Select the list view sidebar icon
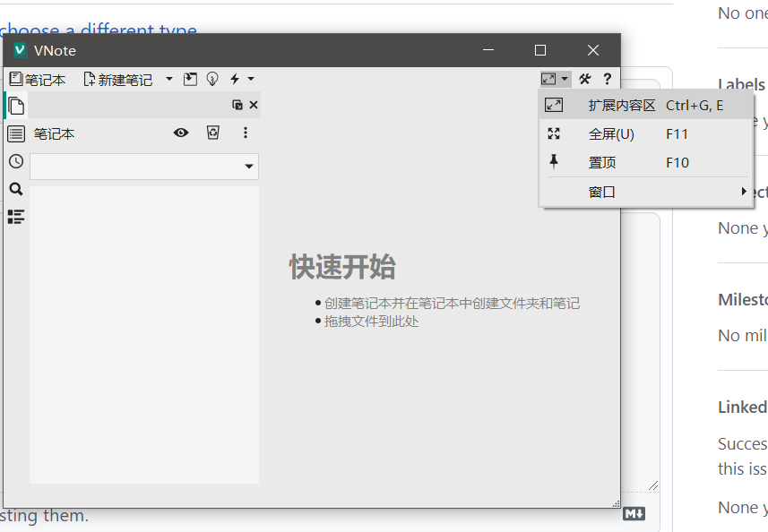768x532 pixels. pos(16,133)
